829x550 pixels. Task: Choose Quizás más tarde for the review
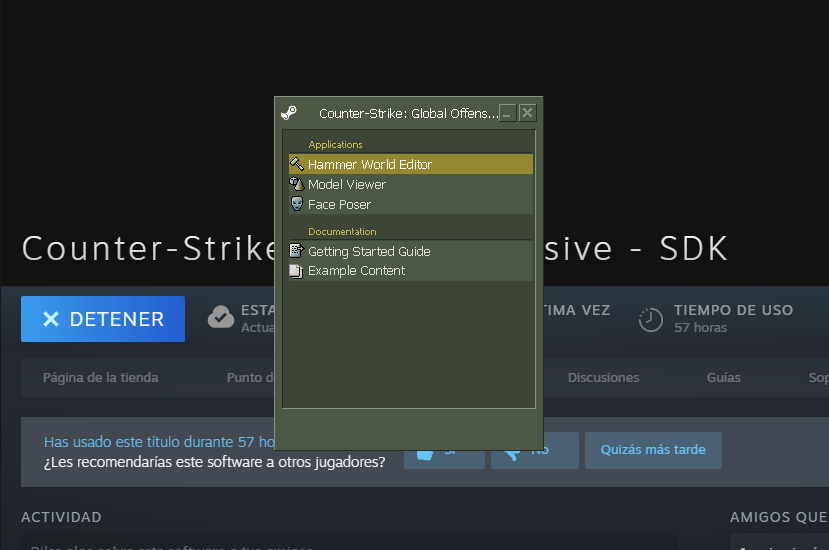[653, 450]
